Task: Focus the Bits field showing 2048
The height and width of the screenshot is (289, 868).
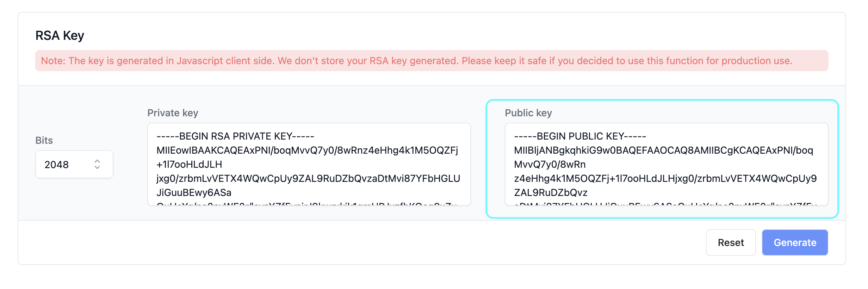Action: (x=74, y=164)
